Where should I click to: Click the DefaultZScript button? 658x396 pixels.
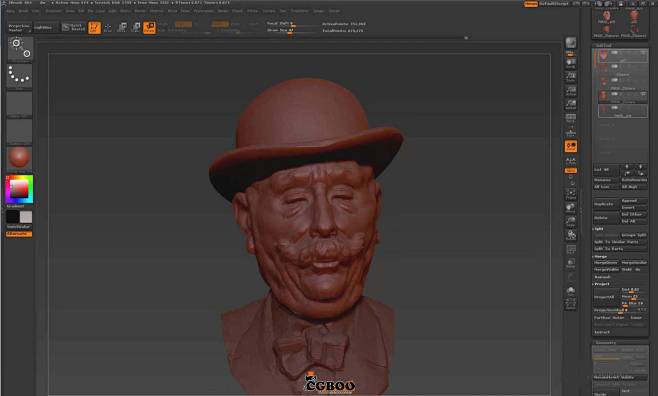(554, 4)
